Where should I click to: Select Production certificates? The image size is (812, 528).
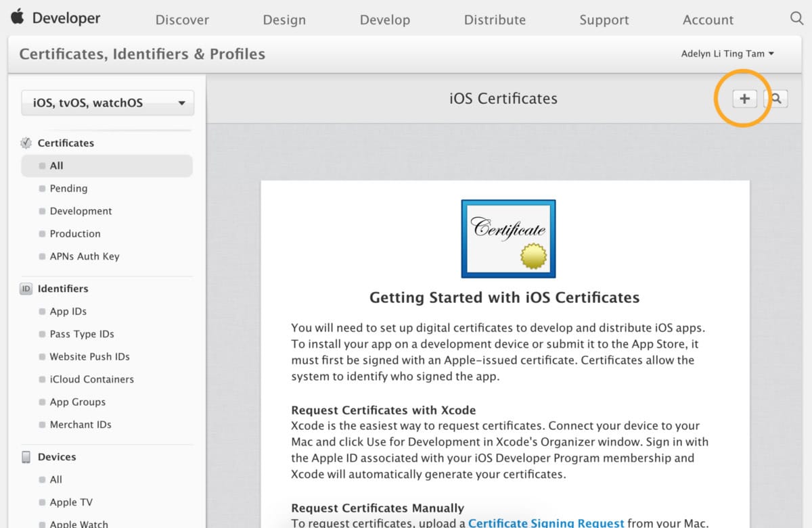click(75, 234)
